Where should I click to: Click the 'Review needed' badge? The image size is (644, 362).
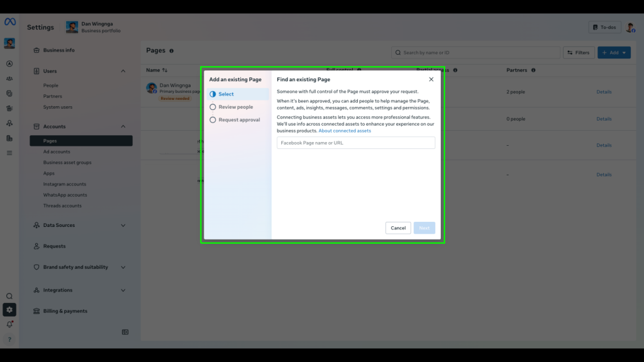(175, 99)
